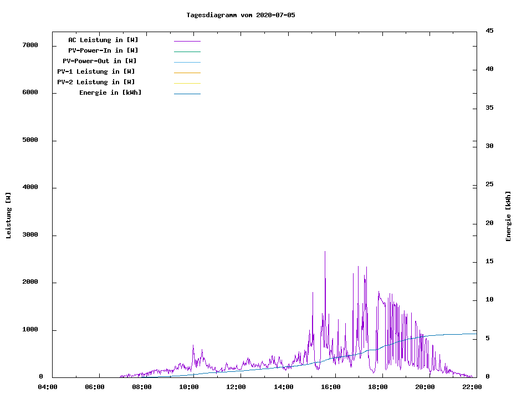
Task: Select the PV-2 Leistung legend label
Action: pyautogui.click(x=96, y=82)
